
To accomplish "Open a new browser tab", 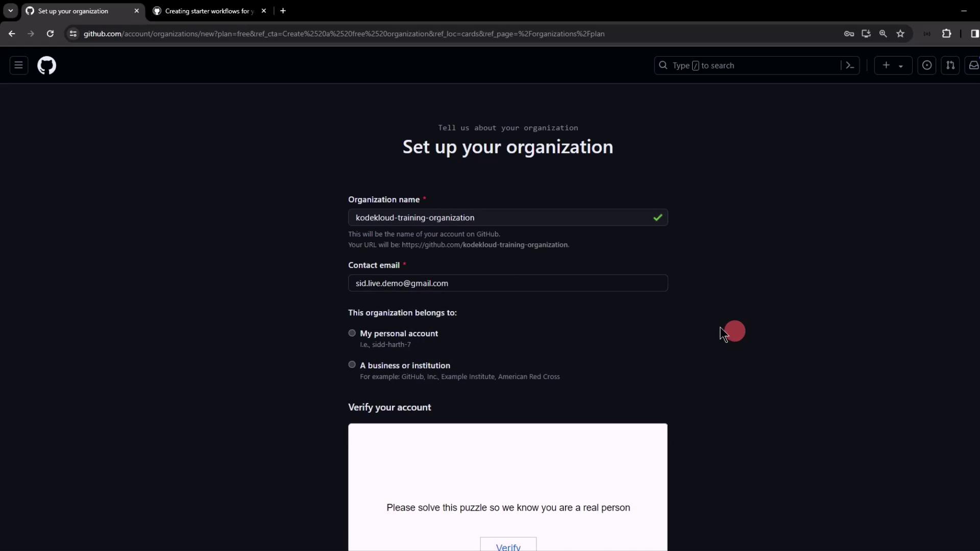I will click(283, 11).
